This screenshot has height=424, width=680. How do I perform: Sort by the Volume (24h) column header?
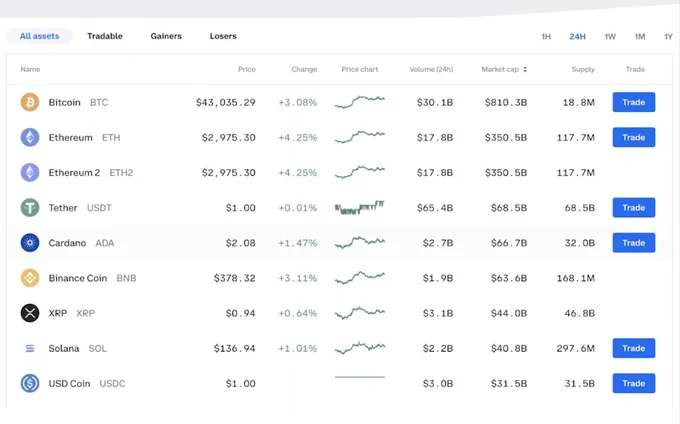431,69
